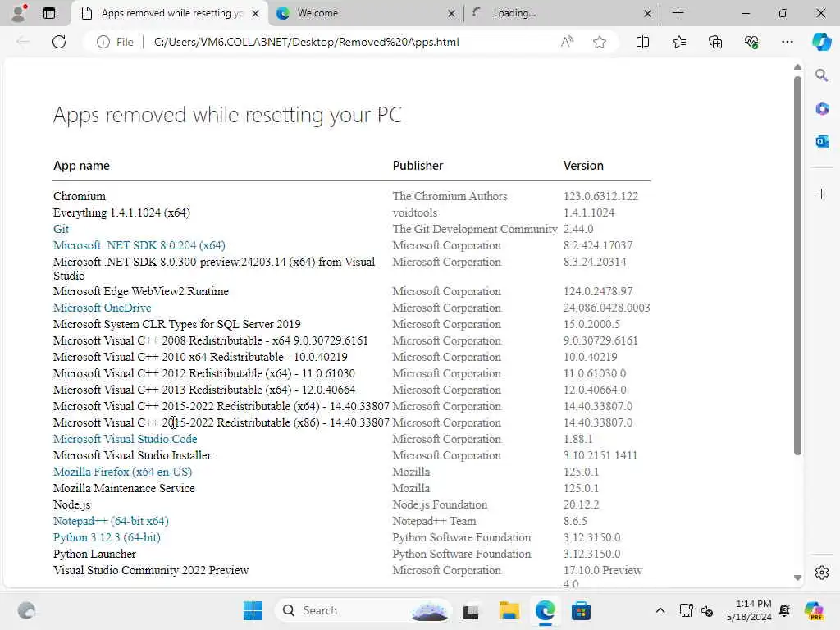Close the Loading tab
Image resolution: width=840 pixels, height=630 pixels.
pyautogui.click(x=647, y=13)
